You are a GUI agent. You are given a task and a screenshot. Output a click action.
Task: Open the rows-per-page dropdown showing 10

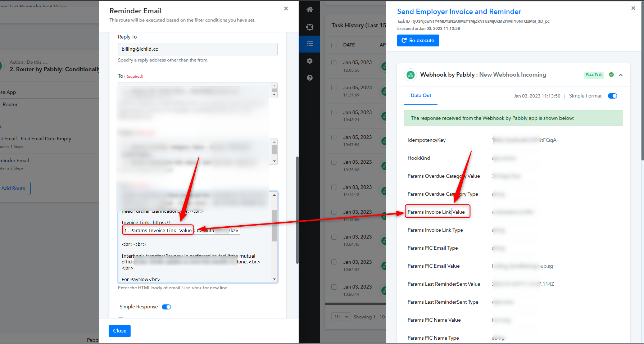click(x=341, y=317)
